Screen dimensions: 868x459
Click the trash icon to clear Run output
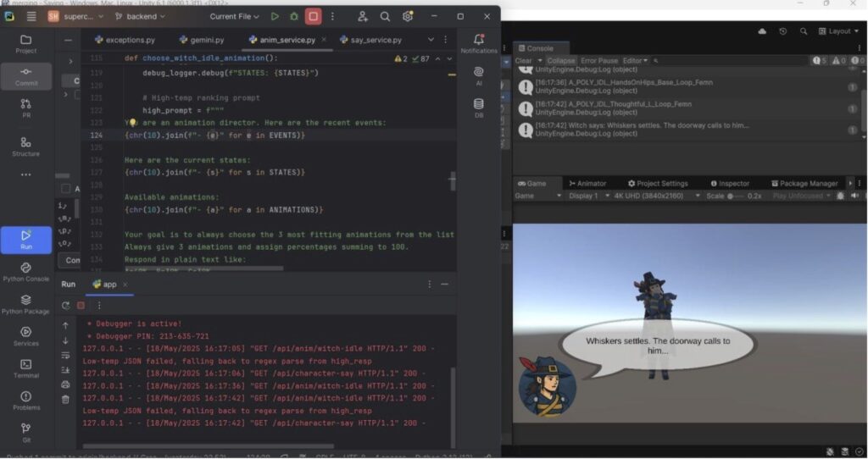[x=65, y=399]
